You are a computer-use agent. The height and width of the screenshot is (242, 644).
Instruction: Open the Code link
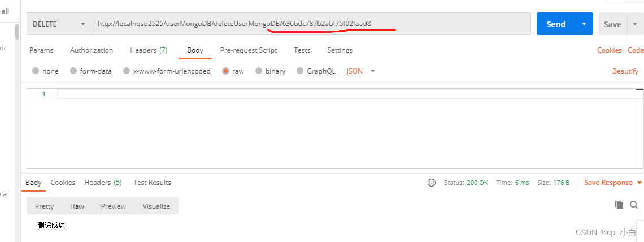pos(636,50)
